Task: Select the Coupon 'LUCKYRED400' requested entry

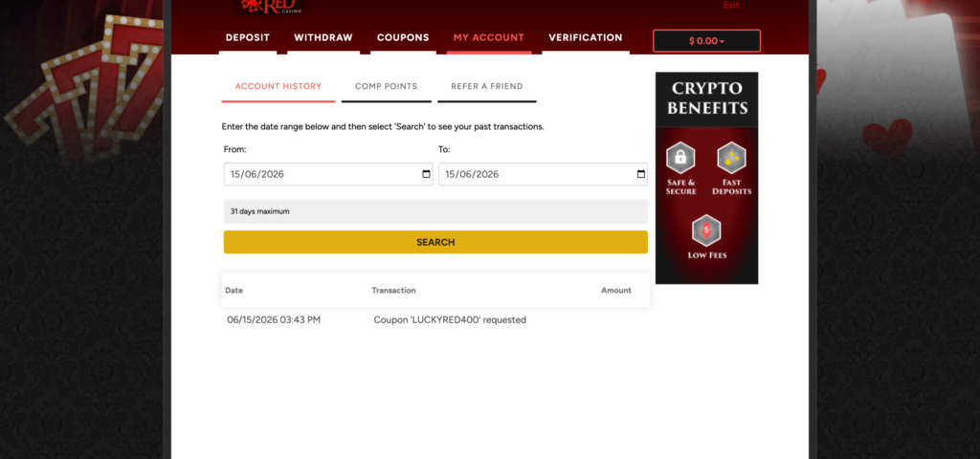Action: pos(450,319)
